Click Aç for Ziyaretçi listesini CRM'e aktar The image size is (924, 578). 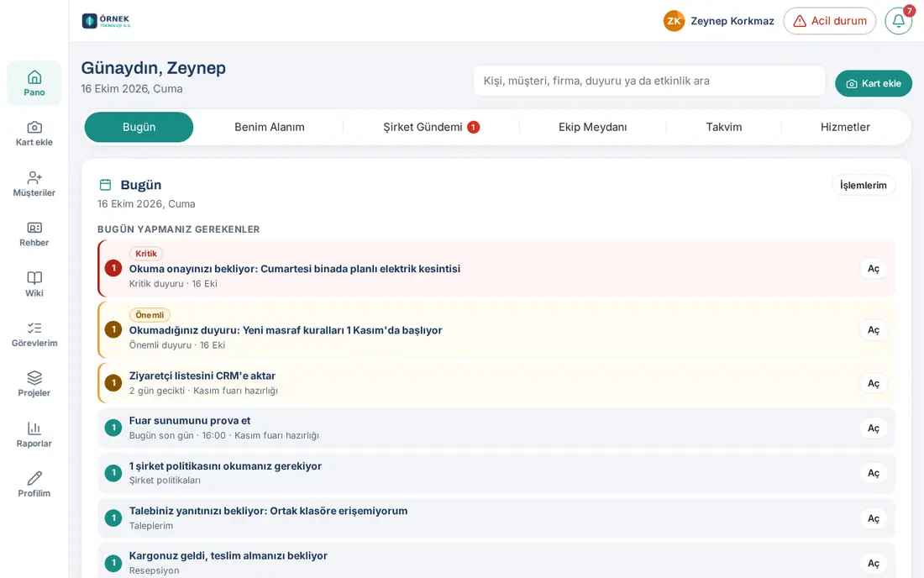pyautogui.click(x=874, y=383)
